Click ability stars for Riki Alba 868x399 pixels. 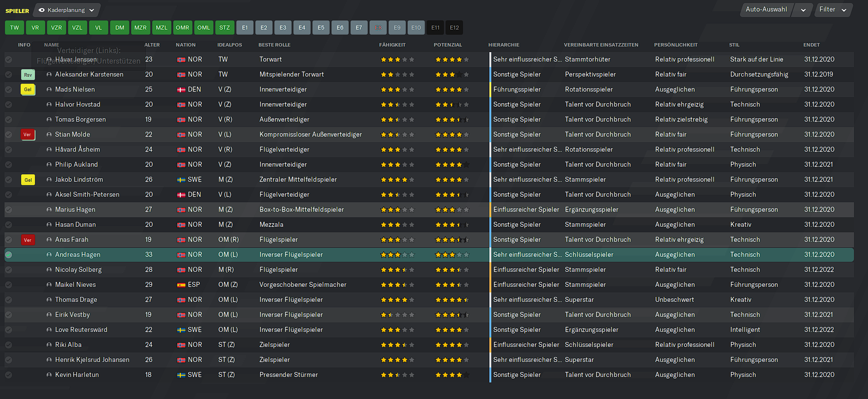[398, 345]
